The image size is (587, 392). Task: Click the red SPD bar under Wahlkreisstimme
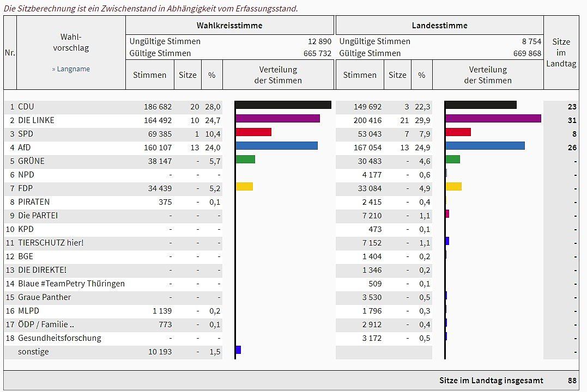(x=253, y=132)
